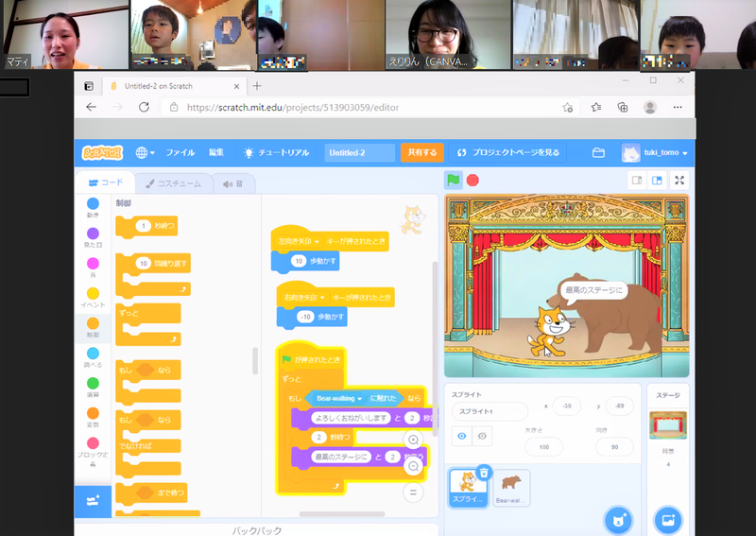Zoom out of the code workspace

point(413,465)
